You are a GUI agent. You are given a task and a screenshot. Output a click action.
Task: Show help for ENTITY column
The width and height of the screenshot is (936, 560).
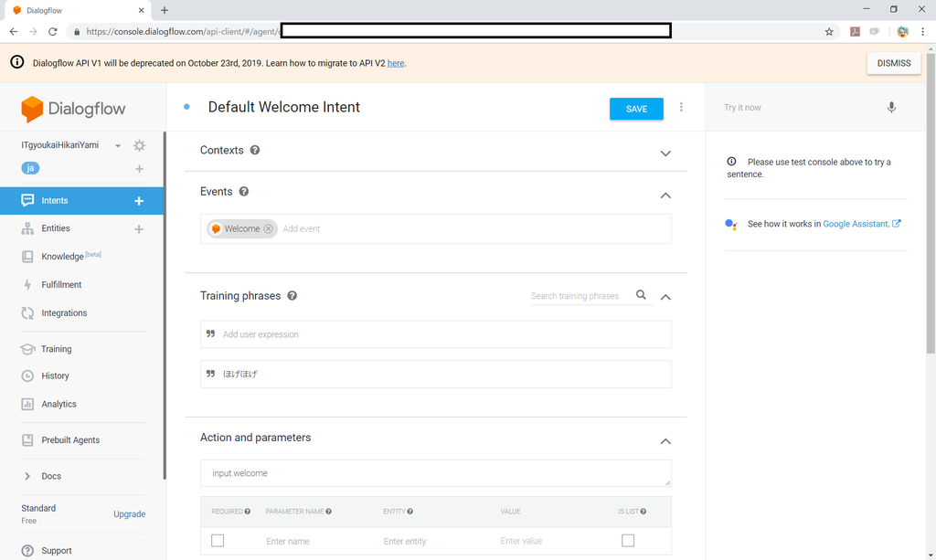[x=410, y=512]
